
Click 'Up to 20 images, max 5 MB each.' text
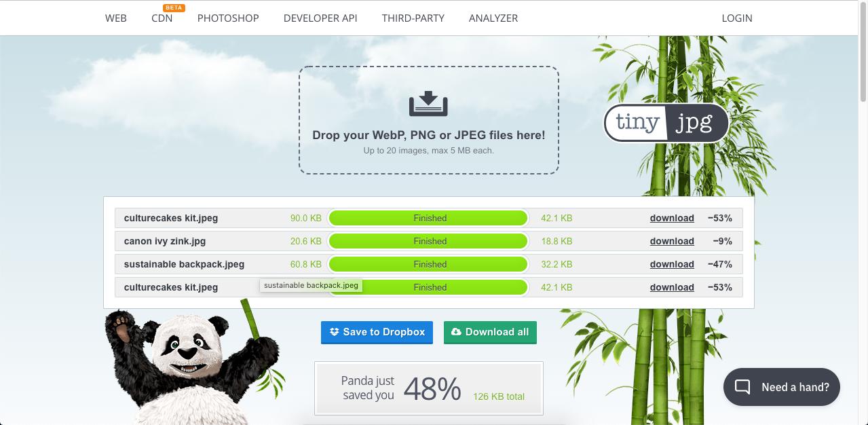429,151
